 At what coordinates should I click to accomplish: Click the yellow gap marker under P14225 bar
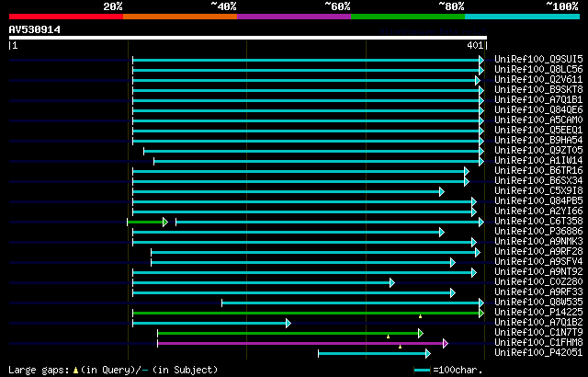[x=420, y=316]
